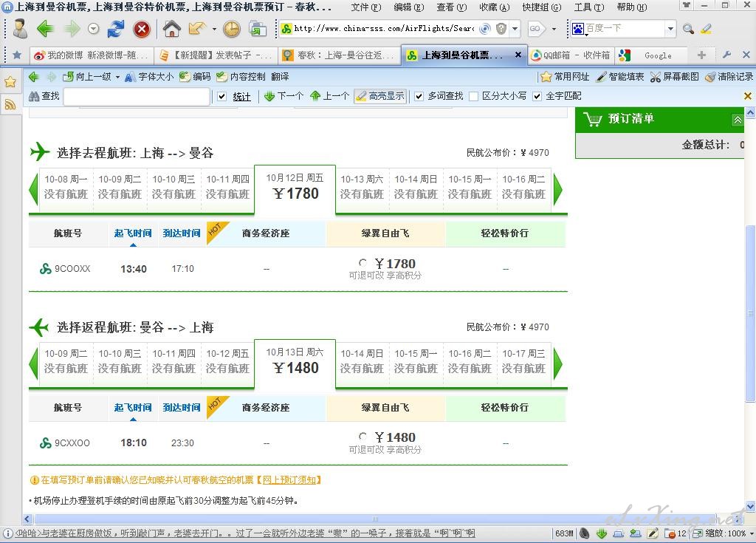Enable the 区分大小写 checkbox
The image size is (756, 543).
click(x=473, y=97)
